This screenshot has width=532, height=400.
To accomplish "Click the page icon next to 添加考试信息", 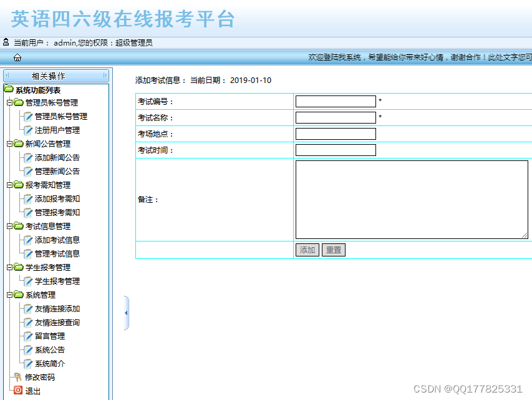I will coord(28,240).
